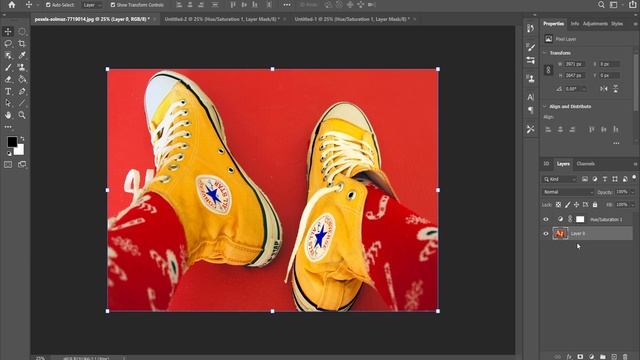Image resolution: width=640 pixels, height=360 pixels.
Task: Open the Info panel tab
Action: point(575,24)
